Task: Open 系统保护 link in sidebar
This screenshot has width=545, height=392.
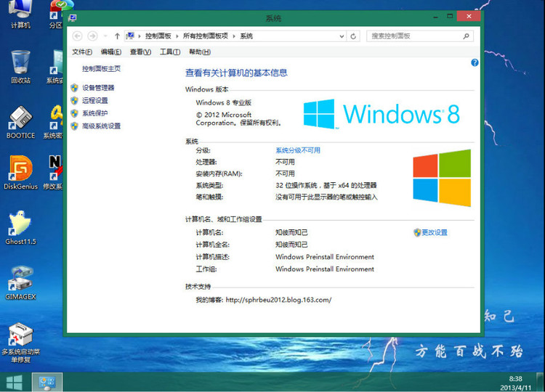Action: coord(95,113)
